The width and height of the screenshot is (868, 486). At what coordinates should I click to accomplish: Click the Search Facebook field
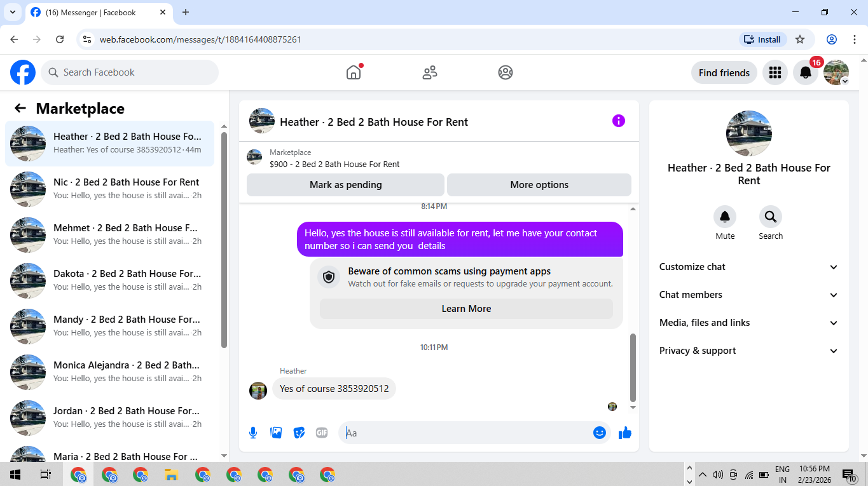130,72
